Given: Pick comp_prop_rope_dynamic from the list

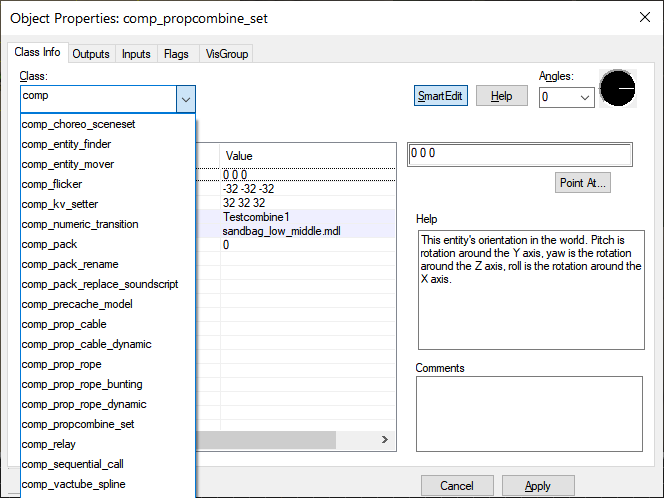Looking at the screenshot, I should tap(108, 404).
